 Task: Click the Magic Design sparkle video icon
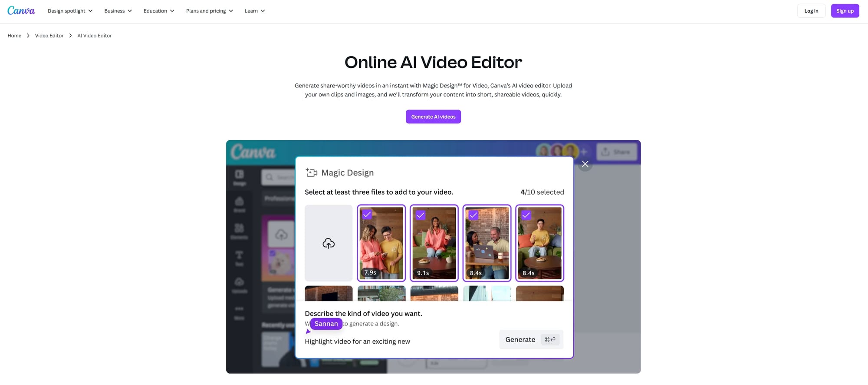coord(311,173)
